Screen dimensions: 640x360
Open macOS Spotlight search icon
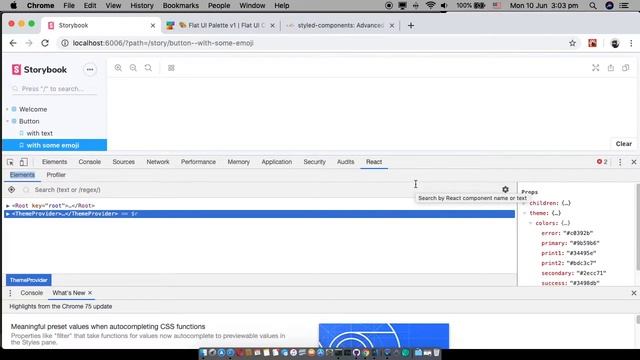tap(593, 6)
